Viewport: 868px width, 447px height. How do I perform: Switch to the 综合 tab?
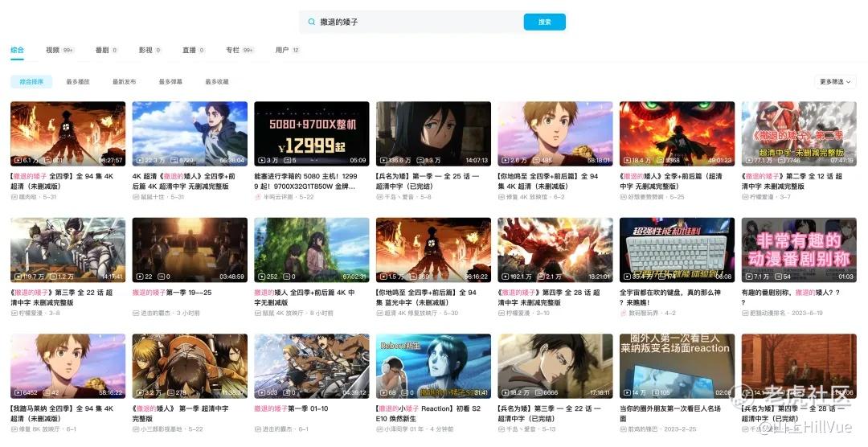[x=17, y=50]
